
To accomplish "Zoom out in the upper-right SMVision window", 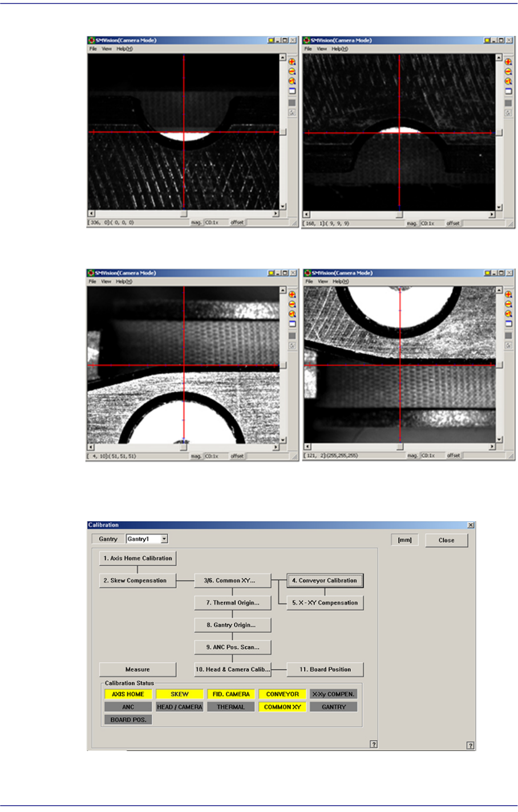I will point(508,72).
